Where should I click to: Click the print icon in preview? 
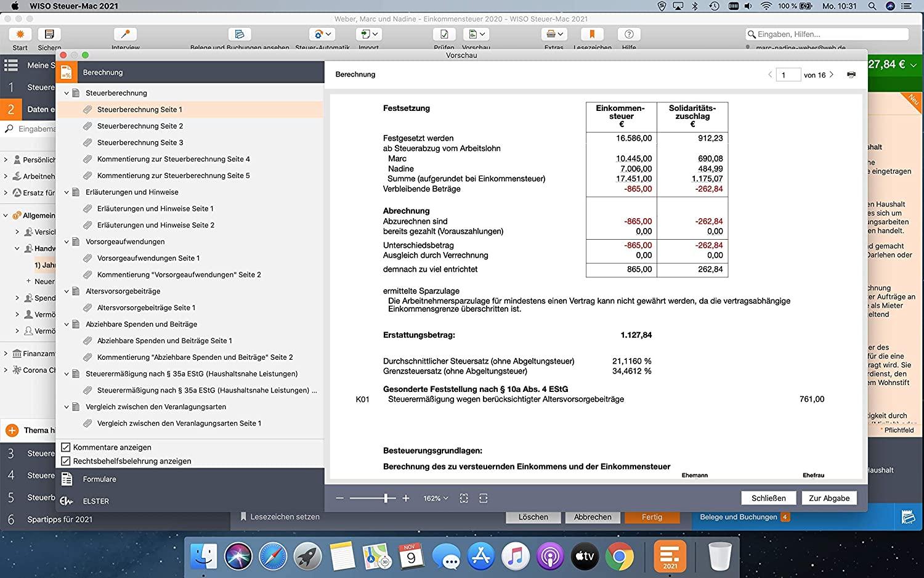click(851, 75)
